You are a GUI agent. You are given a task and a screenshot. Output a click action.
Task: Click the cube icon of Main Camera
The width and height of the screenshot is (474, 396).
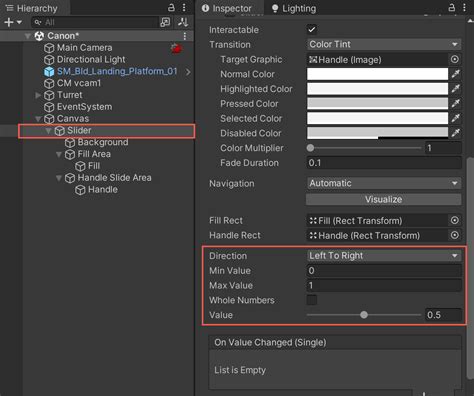click(x=49, y=48)
